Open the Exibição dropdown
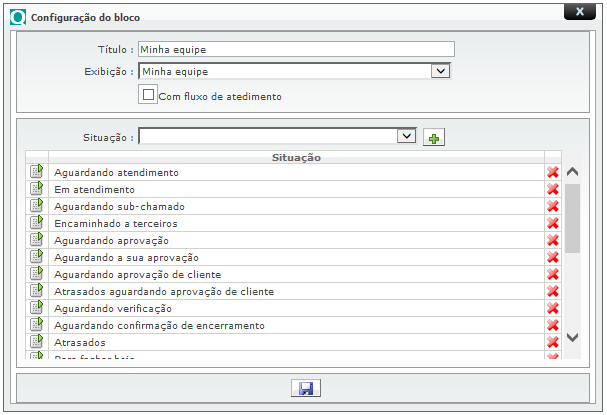This screenshot has height=415, width=607. (438, 71)
